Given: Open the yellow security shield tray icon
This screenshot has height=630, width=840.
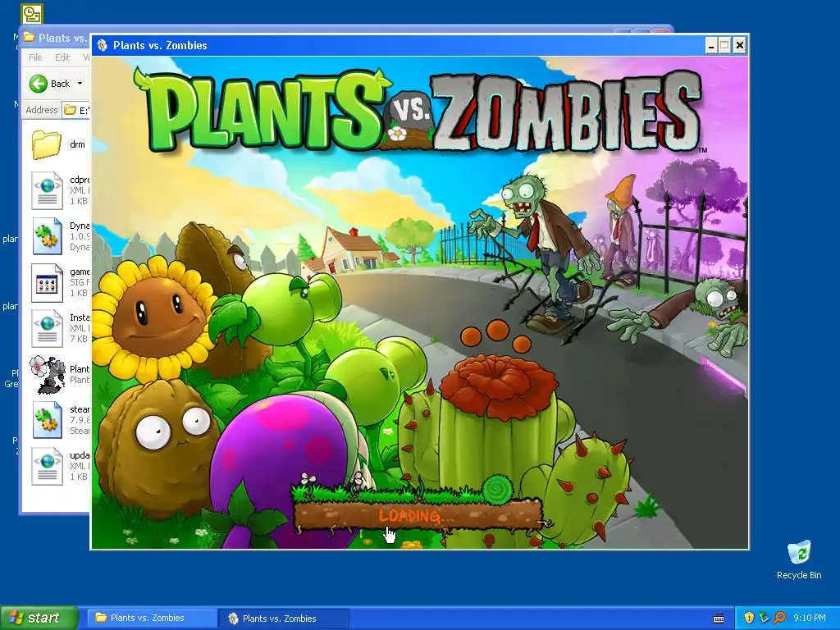Looking at the screenshot, I should 750,618.
